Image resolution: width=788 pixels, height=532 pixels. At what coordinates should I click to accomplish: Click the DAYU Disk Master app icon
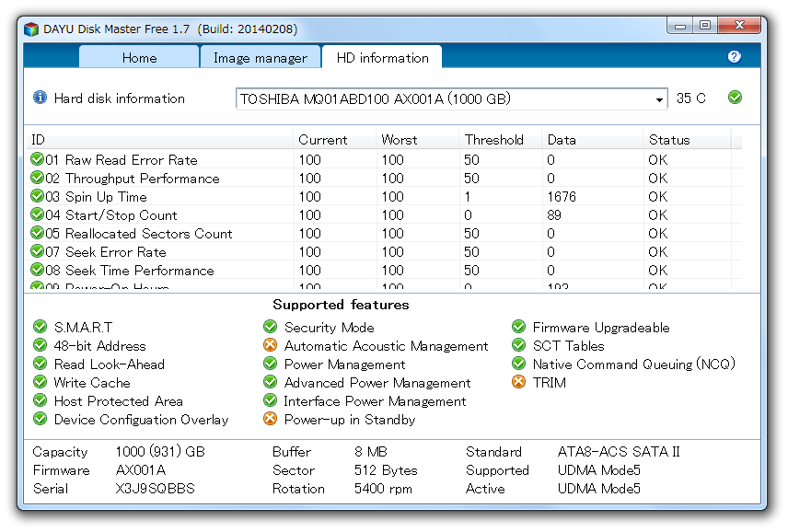coord(31,29)
